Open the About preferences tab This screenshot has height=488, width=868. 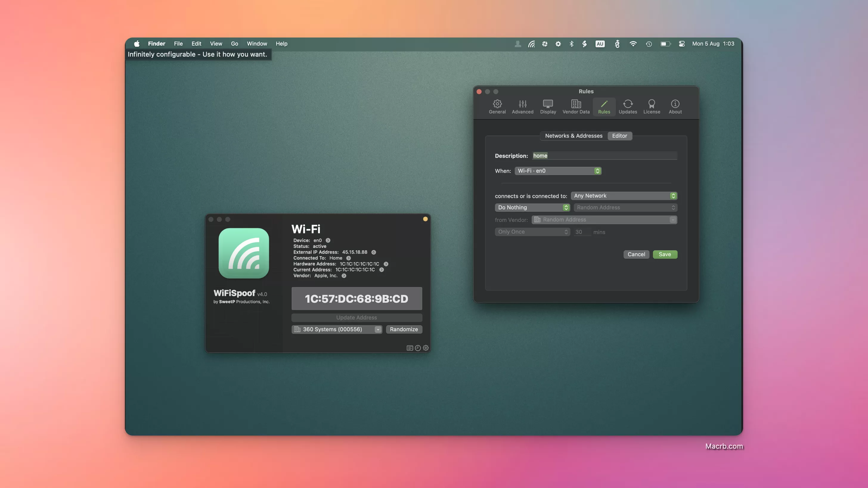(675, 107)
